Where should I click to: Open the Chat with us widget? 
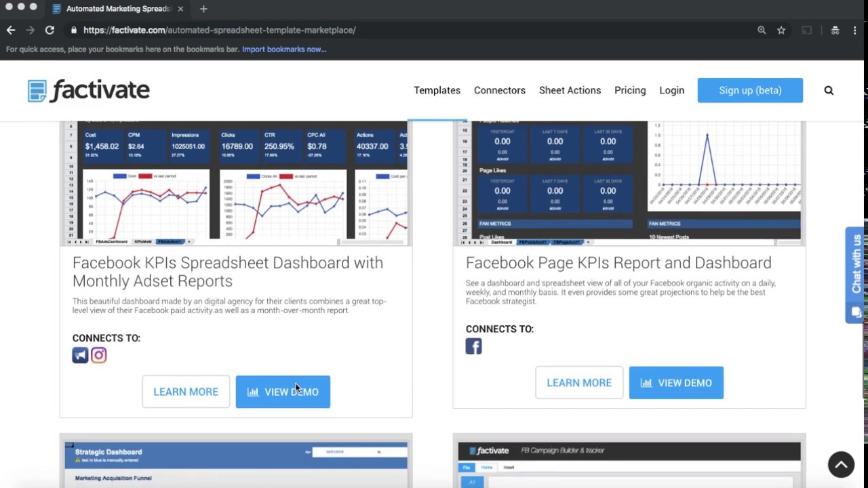855,274
